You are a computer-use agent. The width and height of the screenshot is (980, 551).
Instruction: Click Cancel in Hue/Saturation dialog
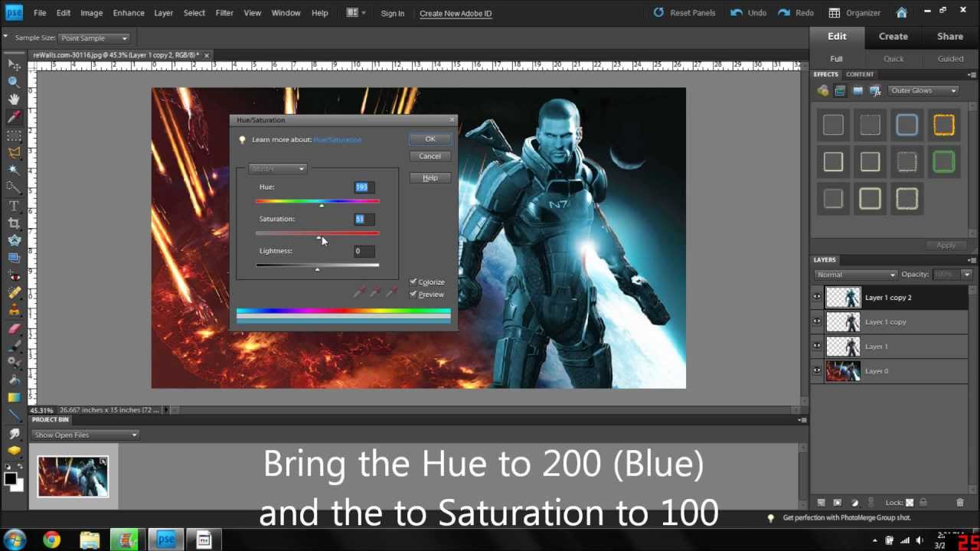coord(430,156)
